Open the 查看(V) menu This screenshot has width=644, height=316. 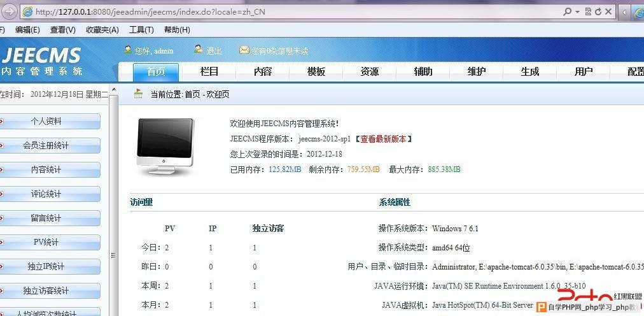coord(63,29)
